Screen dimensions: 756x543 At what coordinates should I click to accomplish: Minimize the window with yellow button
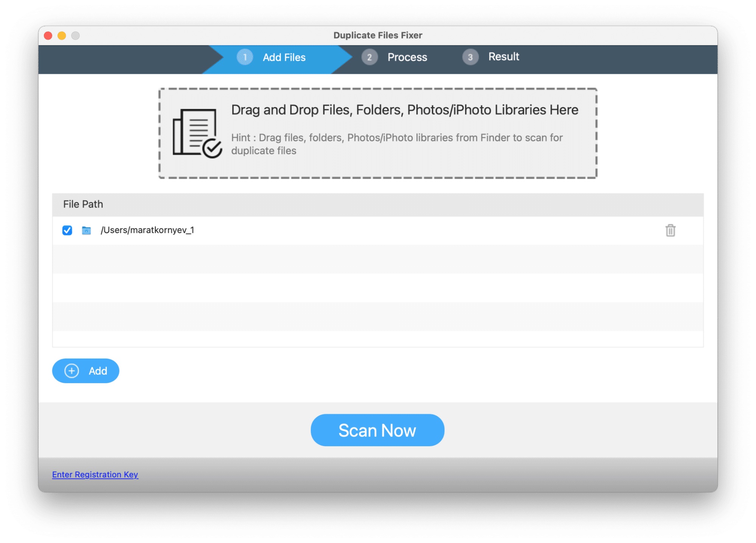(62, 36)
